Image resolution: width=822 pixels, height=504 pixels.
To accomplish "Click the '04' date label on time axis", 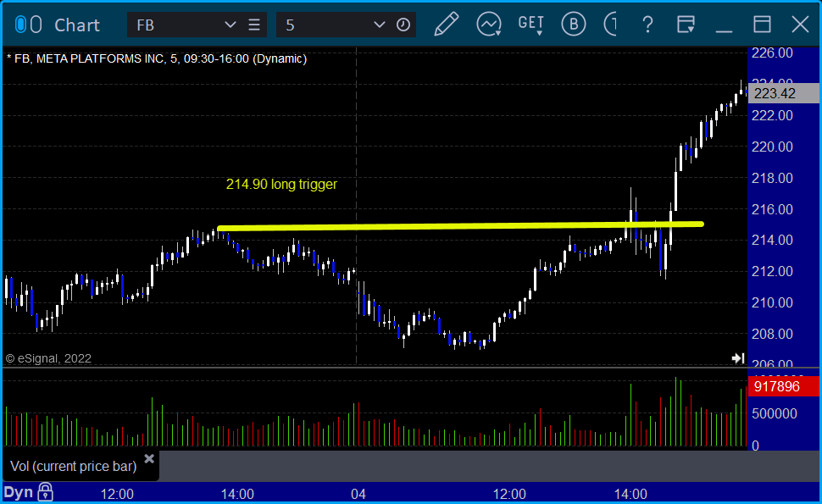I will (358, 494).
